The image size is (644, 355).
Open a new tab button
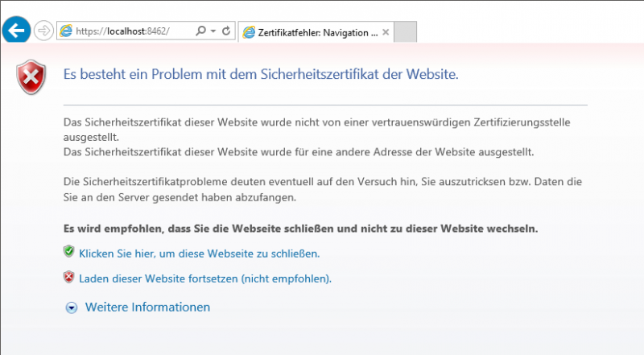406,32
